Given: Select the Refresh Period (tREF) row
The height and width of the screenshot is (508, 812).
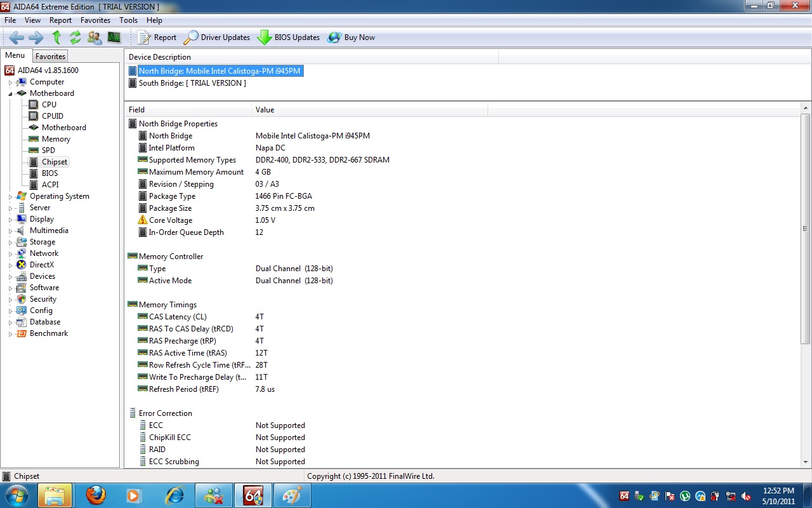Looking at the screenshot, I should (462, 389).
